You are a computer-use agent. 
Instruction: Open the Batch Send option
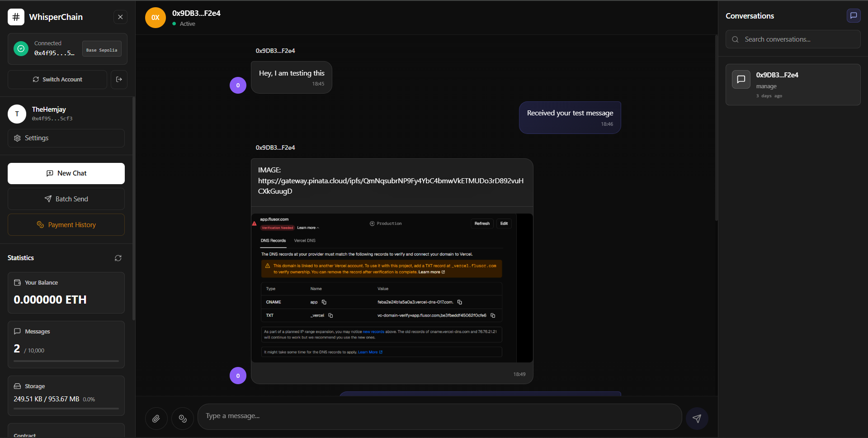pos(66,199)
